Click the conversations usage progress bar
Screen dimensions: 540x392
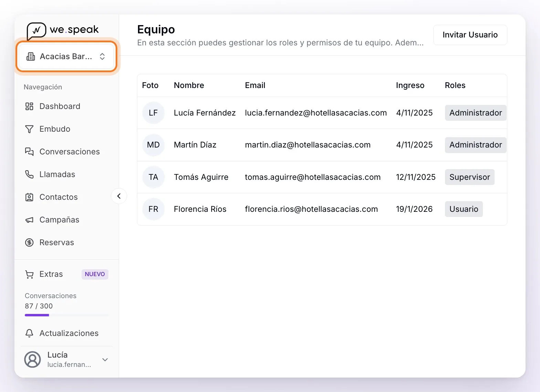66,315
